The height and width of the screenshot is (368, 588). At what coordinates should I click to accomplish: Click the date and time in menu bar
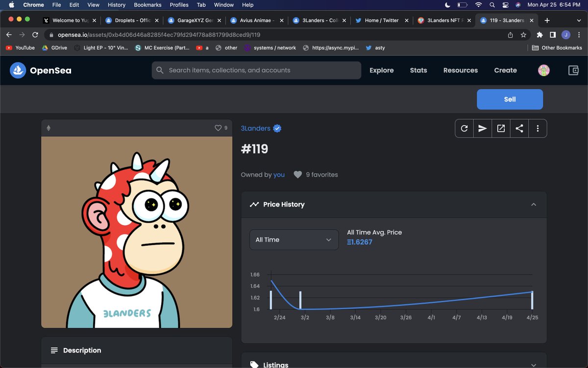tap(554, 5)
